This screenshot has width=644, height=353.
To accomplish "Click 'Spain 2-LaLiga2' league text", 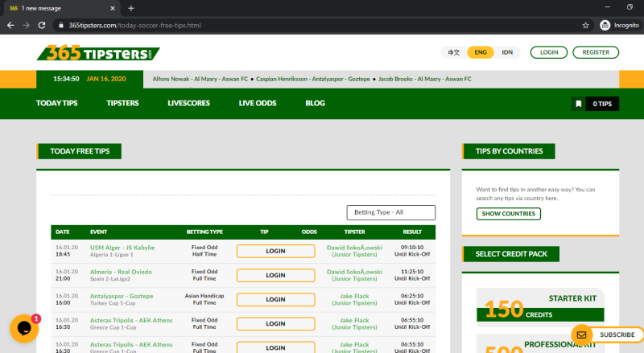I will (x=110, y=279).
